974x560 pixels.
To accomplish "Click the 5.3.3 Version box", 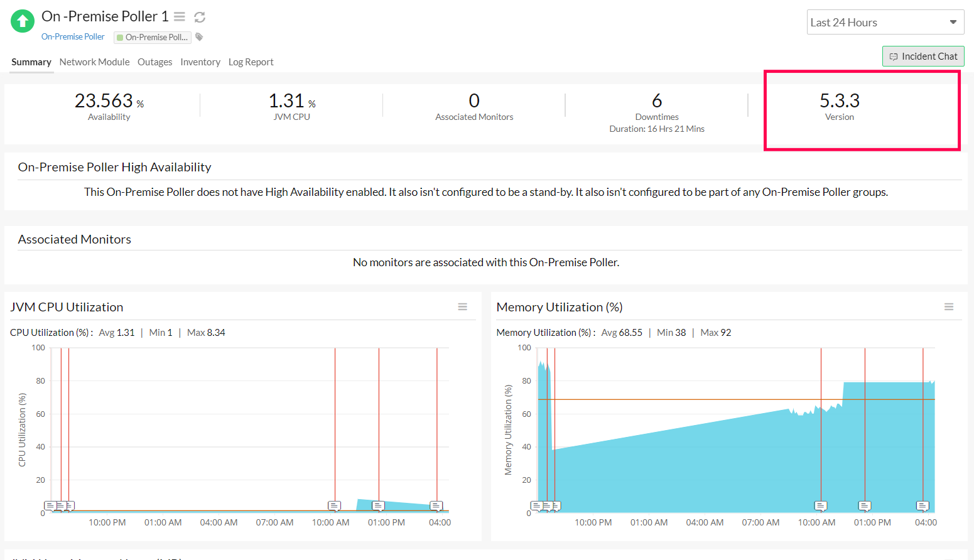I will point(862,110).
